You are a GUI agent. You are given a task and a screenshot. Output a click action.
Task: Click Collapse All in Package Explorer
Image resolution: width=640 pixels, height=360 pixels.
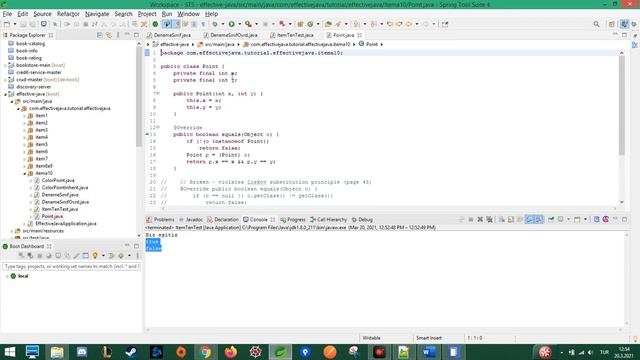tap(100, 35)
